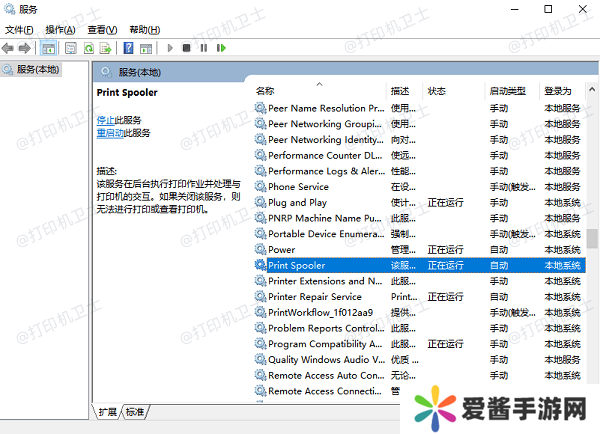
Task: Click the 停止 link to stop the service
Action: click(105, 120)
